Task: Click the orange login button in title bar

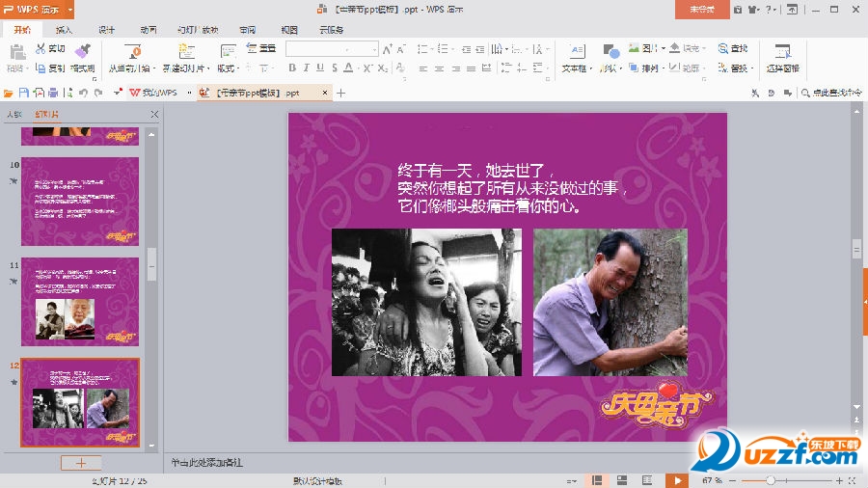Action: [x=701, y=9]
